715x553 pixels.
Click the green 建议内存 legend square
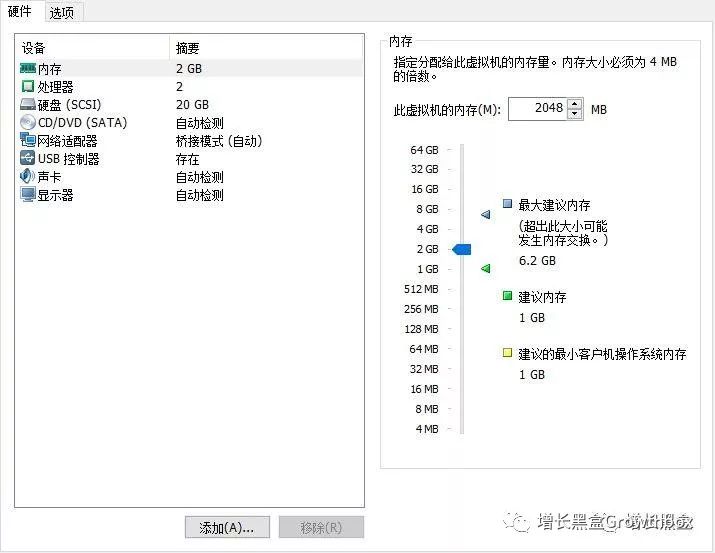(x=507, y=295)
